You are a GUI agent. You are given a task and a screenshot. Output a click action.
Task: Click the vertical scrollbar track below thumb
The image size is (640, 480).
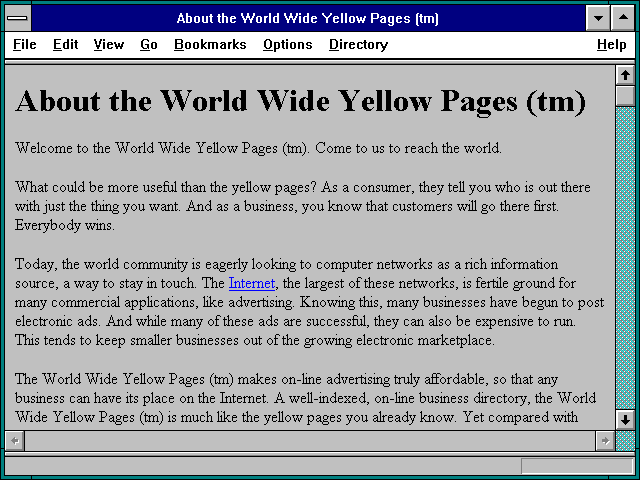pyautogui.click(x=625, y=258)
